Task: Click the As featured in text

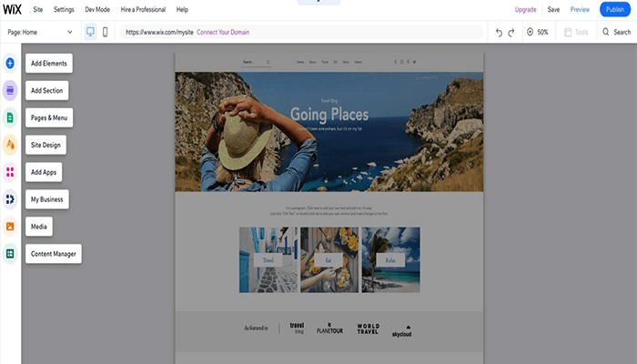Action: point(256,328)
